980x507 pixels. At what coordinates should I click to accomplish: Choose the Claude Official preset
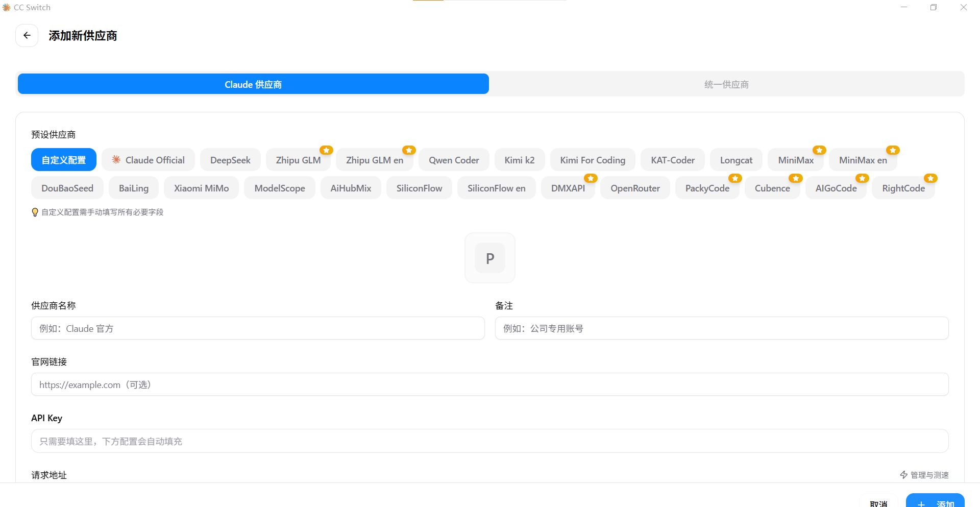148,160
